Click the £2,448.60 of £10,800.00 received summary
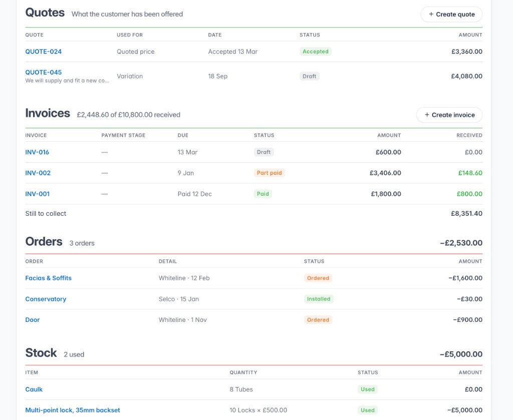This screenshot has height=420, width=513. click(x=129, y=115)
